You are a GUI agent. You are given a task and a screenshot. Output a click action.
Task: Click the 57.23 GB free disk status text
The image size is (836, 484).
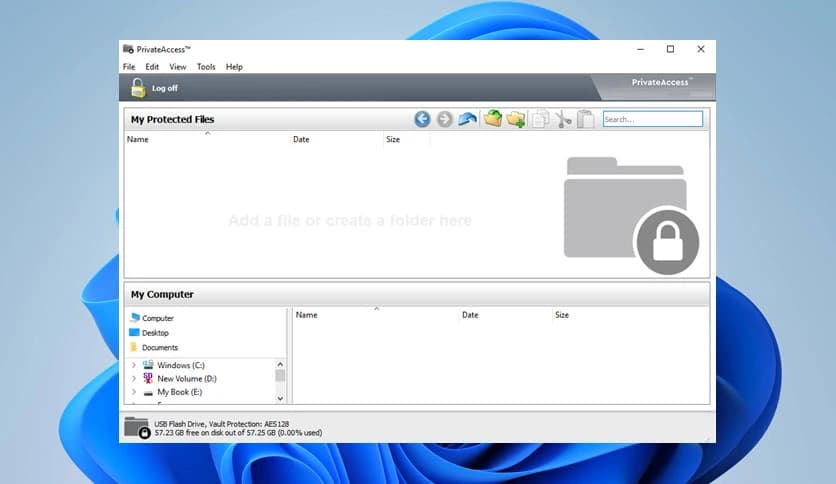238,433
